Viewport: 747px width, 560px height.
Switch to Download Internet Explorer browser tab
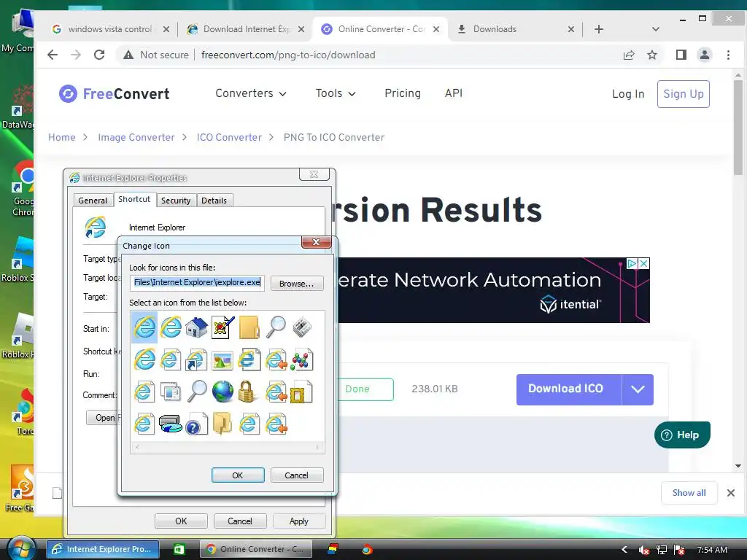(x=247, y=29)
